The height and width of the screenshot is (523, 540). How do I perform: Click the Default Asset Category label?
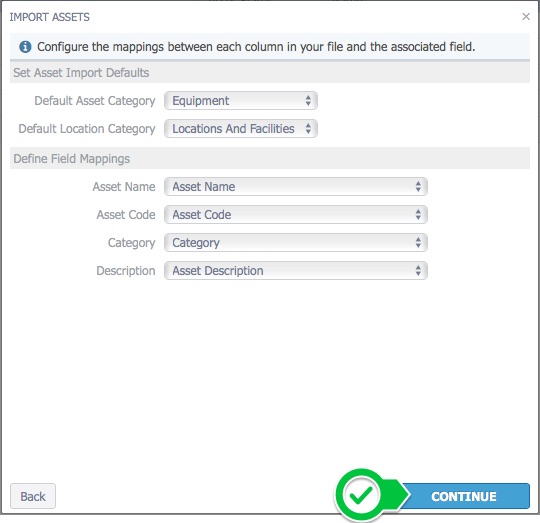(95, 101)
